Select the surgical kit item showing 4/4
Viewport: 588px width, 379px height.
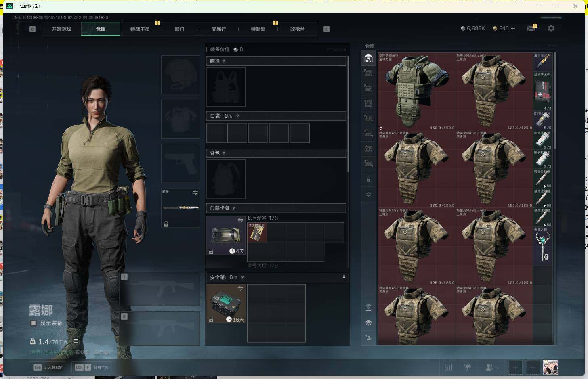click(x=542, y=91)
